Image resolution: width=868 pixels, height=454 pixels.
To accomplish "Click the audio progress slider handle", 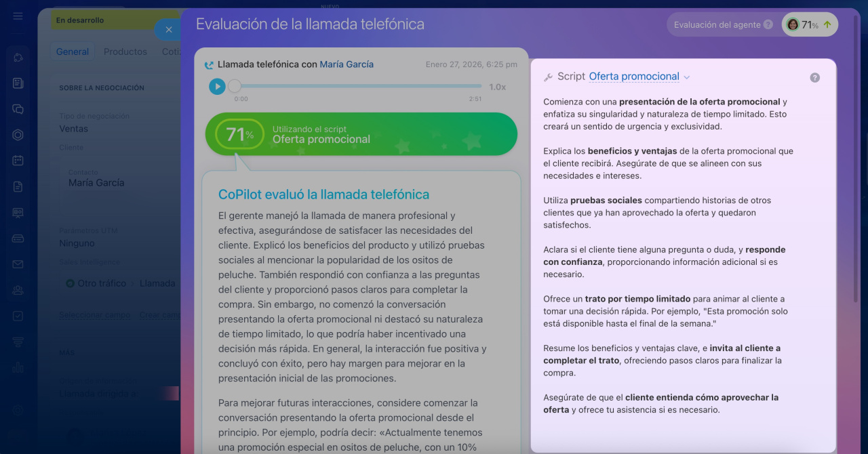I will (x=235, y=87).
